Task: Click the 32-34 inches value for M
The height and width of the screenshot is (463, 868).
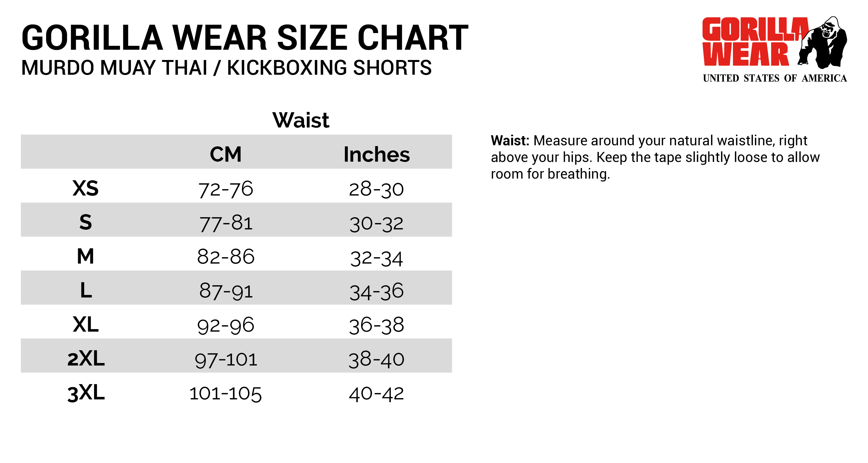Action: pyautogui.click(x=376, y=258)
